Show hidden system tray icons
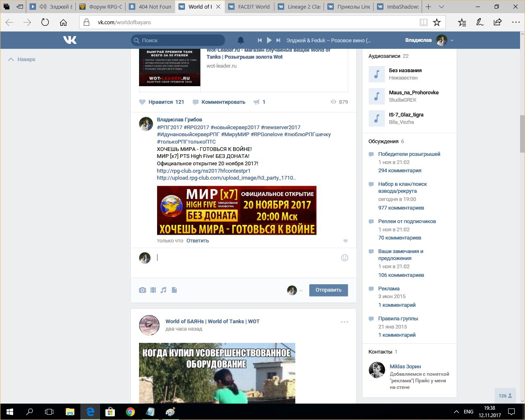The height and width of the screenshot is (420, 525). click(456, 412)
